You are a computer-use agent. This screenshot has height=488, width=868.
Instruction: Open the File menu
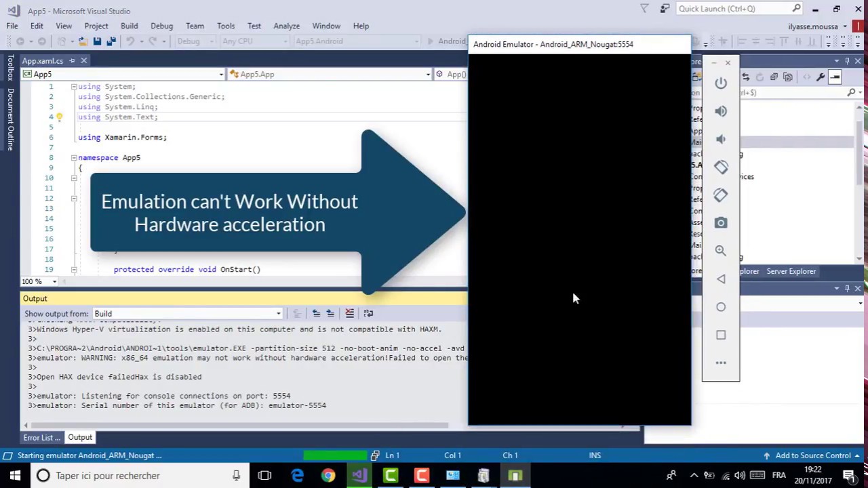point(12,26)
